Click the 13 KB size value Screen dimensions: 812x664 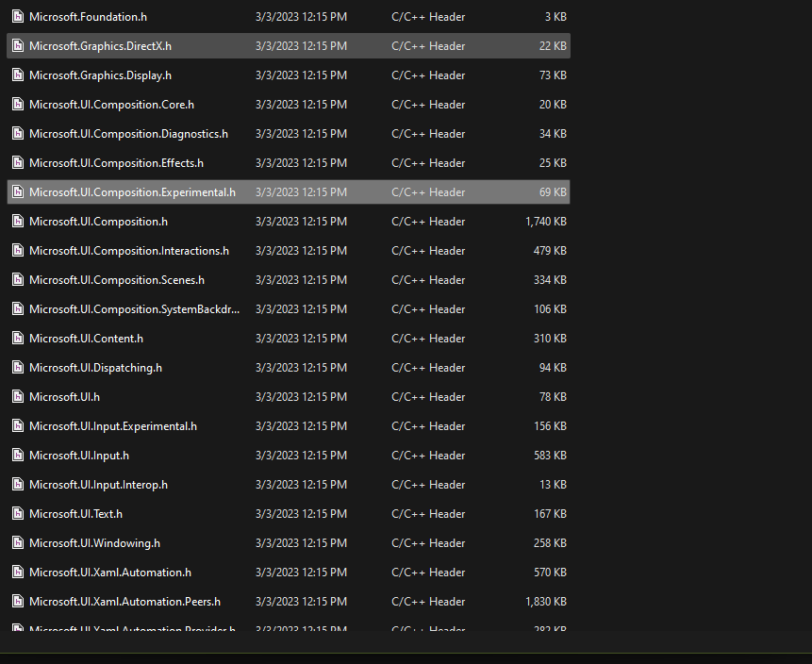click(553, 485)
